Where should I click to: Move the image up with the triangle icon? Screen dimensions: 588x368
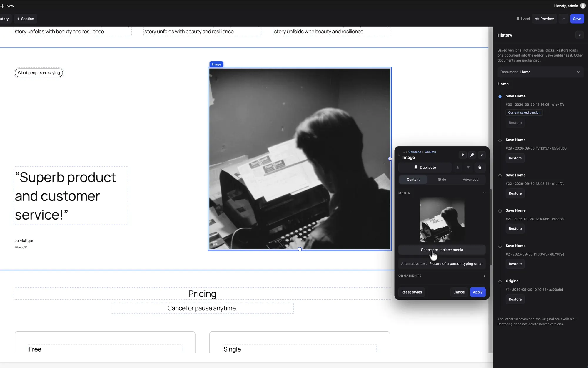coord(457,167)
